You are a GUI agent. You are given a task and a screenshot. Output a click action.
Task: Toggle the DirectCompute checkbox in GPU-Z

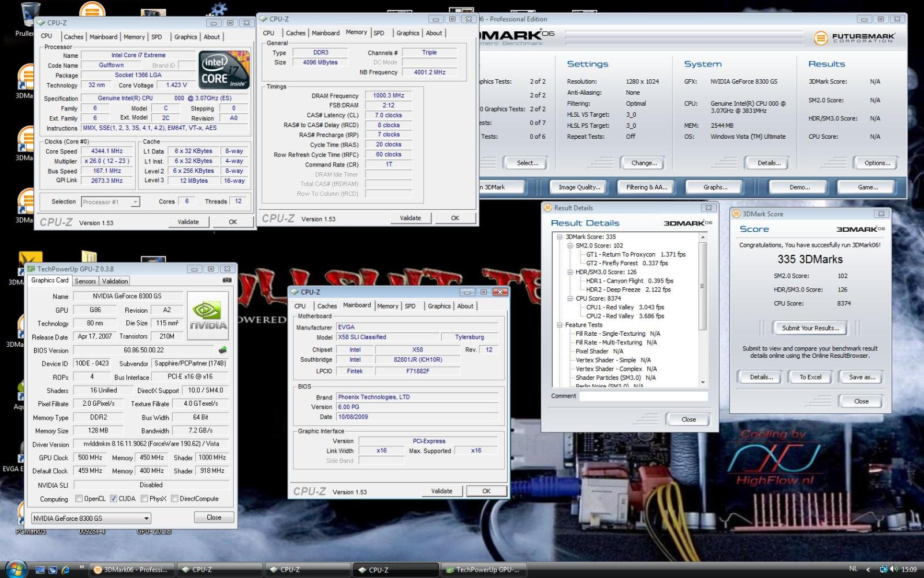pyautogui.click(x=174, y=499)
